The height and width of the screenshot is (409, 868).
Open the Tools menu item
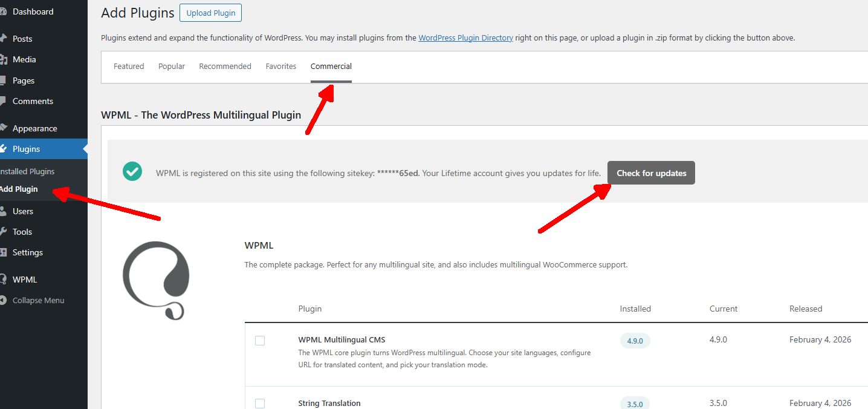point(22,232)
